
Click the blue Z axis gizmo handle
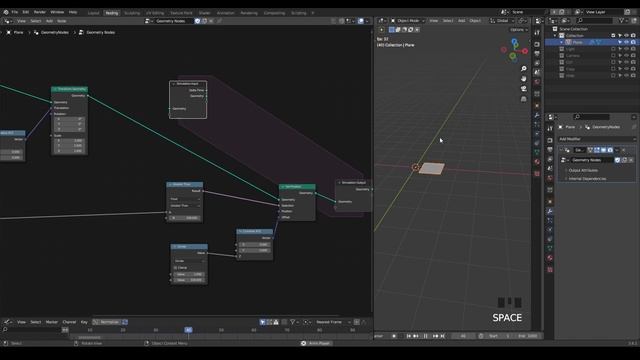click(514, 42)
